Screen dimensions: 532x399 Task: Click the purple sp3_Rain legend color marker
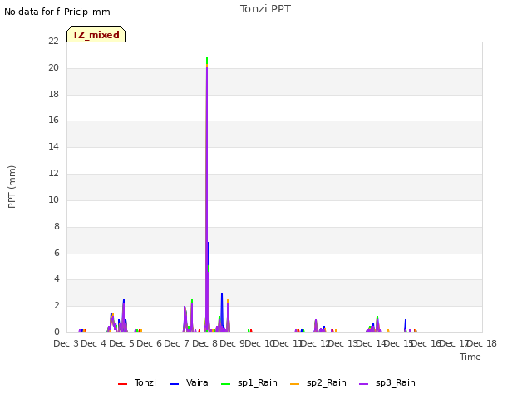(x=364, y=384)
